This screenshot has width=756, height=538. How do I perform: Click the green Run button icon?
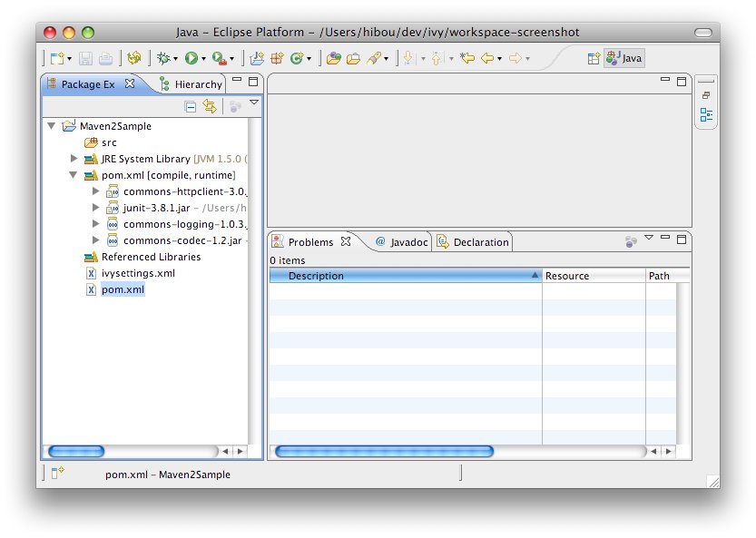click(191, 58)
